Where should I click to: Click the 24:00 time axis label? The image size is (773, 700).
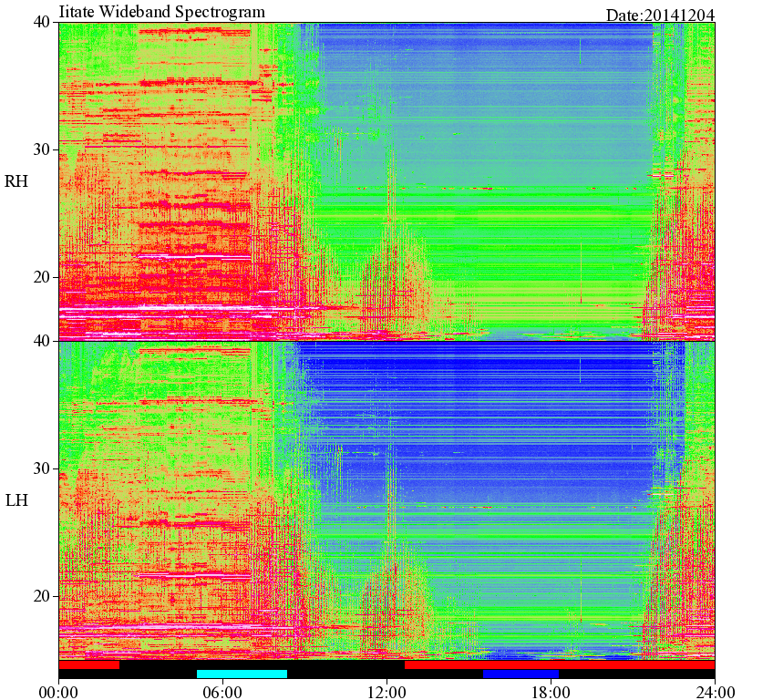click(715, 692)
